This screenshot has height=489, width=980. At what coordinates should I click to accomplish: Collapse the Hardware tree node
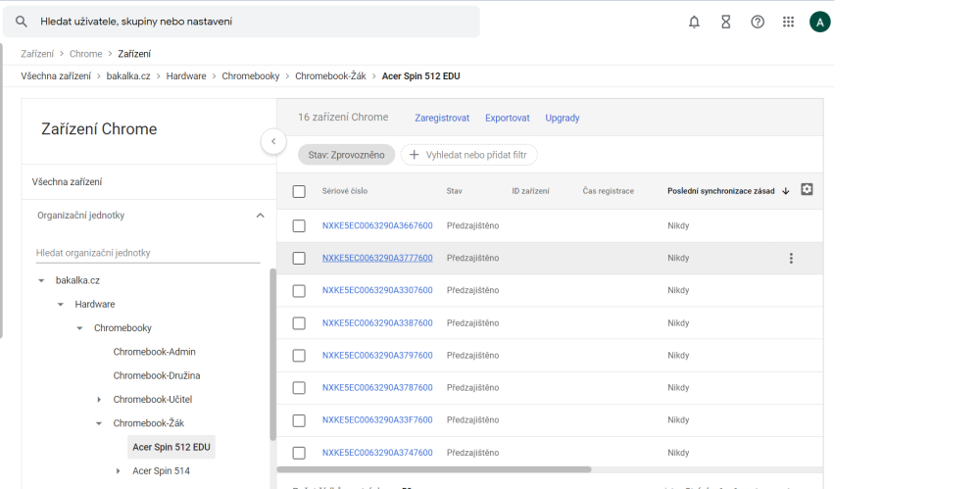61,305
